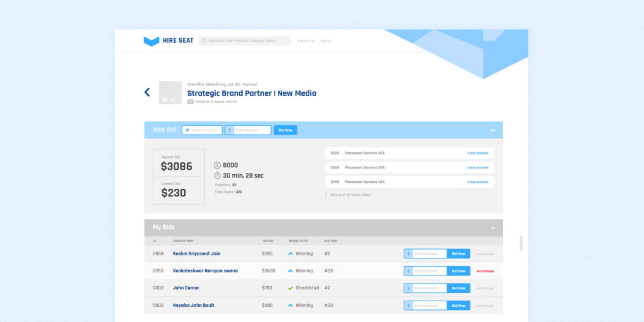Click the "$230" lowest bid value

174,192
